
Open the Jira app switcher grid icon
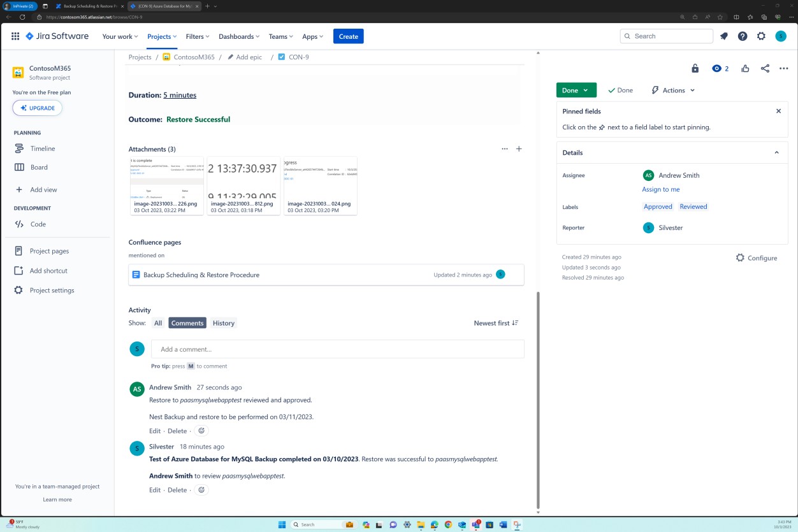tap(15, 36)
